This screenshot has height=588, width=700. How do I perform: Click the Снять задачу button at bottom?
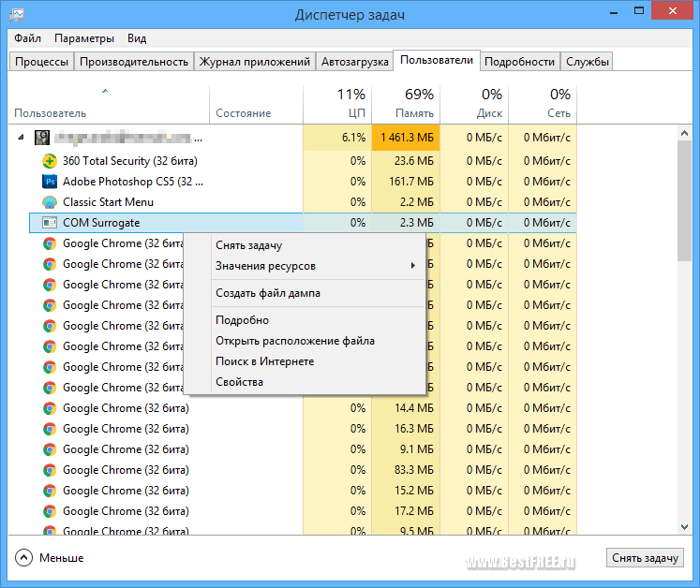pos(645,558)
